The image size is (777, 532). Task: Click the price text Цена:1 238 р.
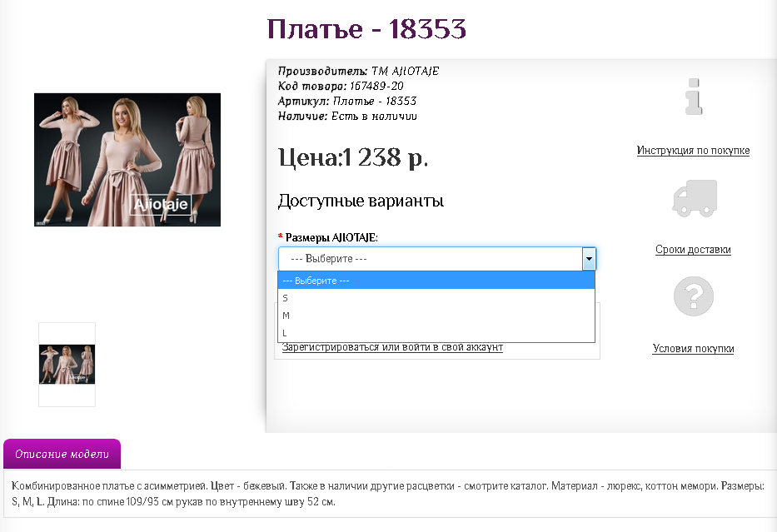coord(353,158)
